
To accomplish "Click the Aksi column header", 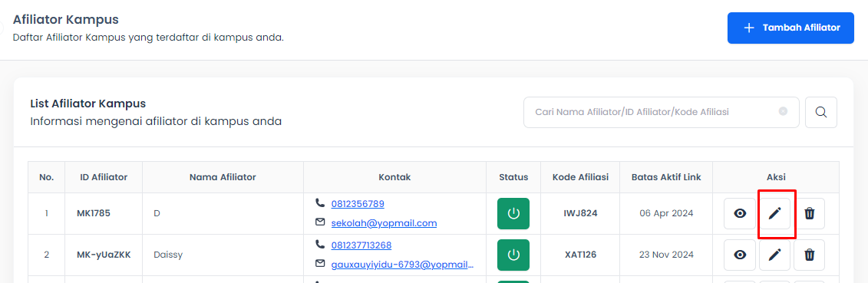I will [x=776, y=177].
